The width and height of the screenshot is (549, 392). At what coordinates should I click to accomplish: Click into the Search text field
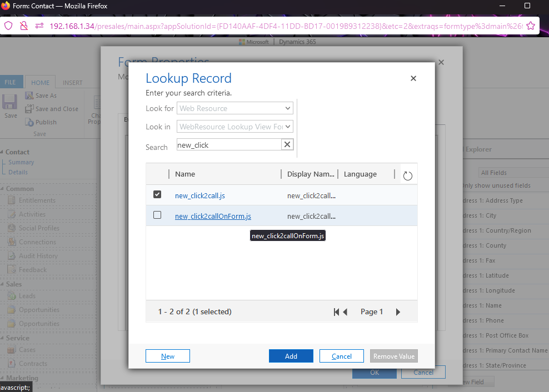coord(228,145)
